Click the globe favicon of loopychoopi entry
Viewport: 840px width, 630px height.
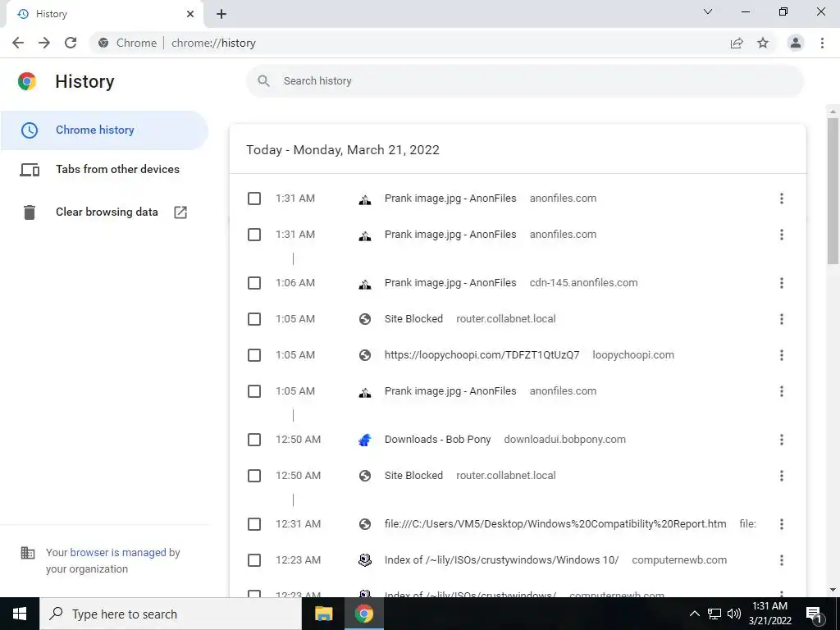pos(365,355)
